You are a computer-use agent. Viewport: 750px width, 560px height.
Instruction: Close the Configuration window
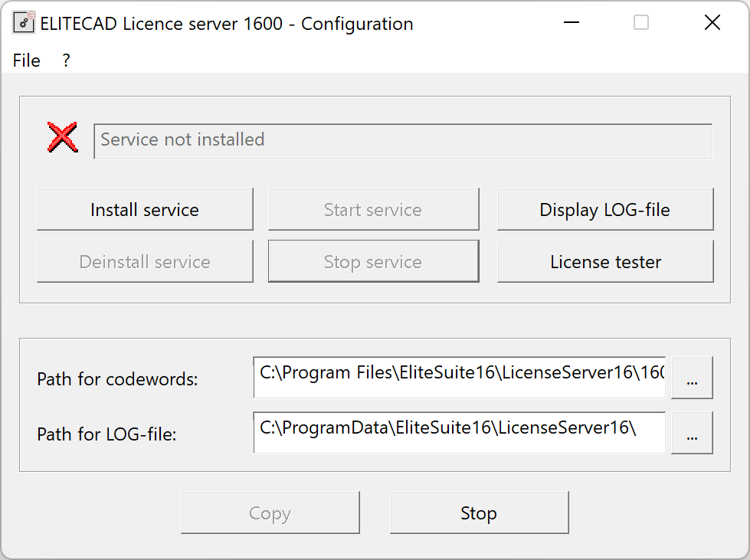click(712, 22)
